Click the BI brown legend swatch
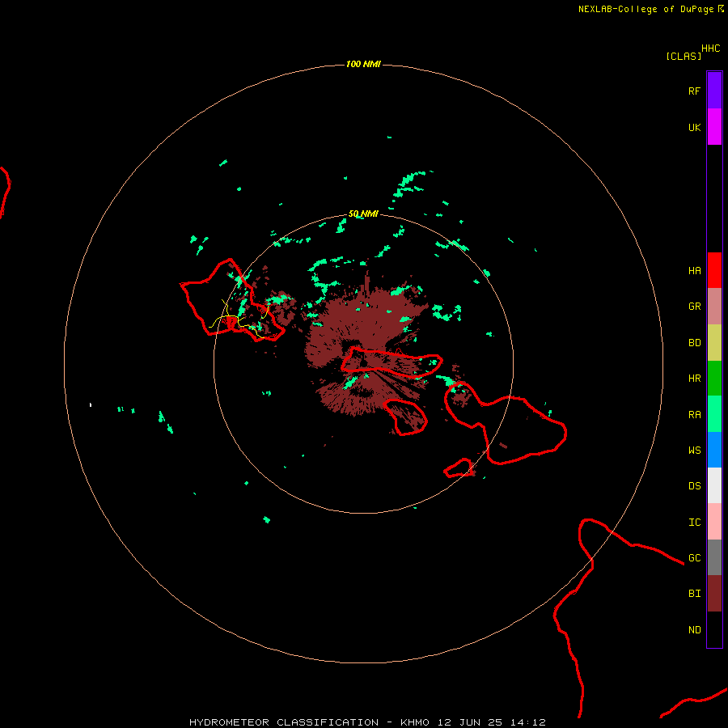The width and height of the screenshot is (728, 728). click(714, 594)
